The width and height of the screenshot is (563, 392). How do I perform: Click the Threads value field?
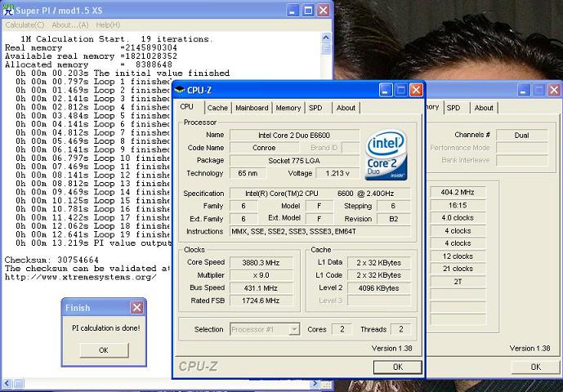[400, 329]
